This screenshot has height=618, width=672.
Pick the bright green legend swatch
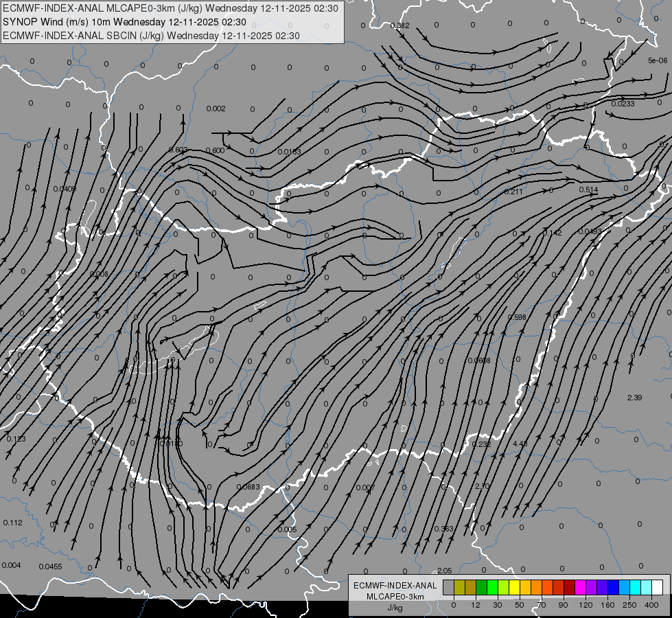click(493, 587)
